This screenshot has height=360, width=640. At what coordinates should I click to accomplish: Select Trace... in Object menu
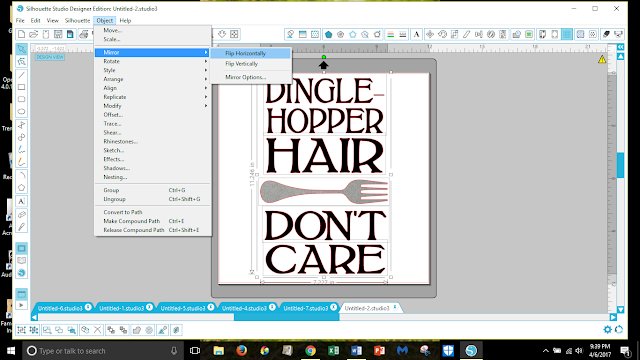[x=152, y=124]
